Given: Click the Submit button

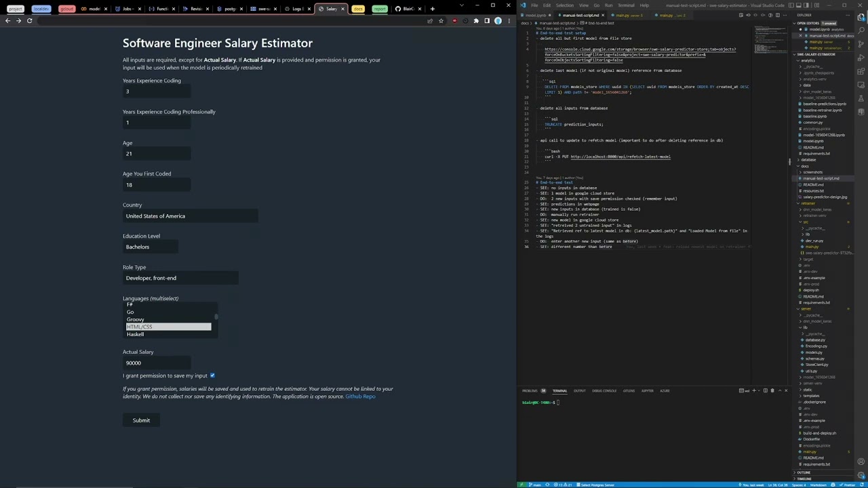Looking at the screenshot, I should point(141,420).
